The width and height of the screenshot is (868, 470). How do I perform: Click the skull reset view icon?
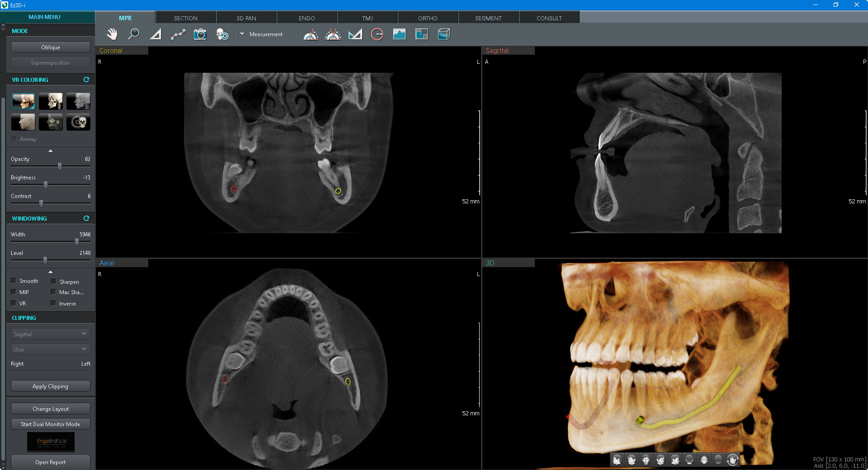pos(222,34)
